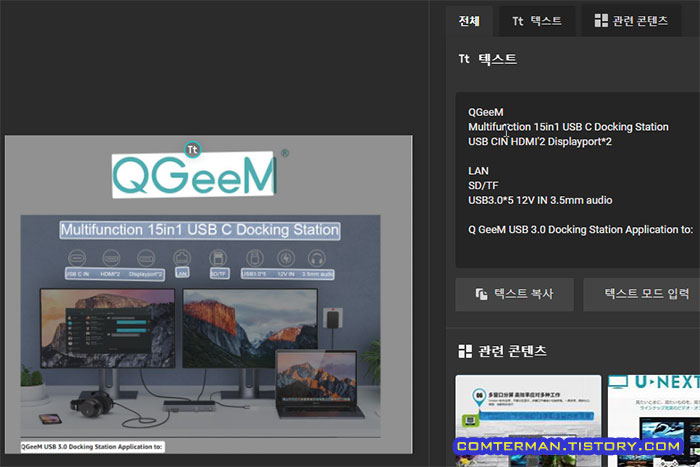Viewport: 700px width, 467px height.
Task: Select highlighted 'Multifunction 15in1 USB C Docking Station' text
Action: 200,230
